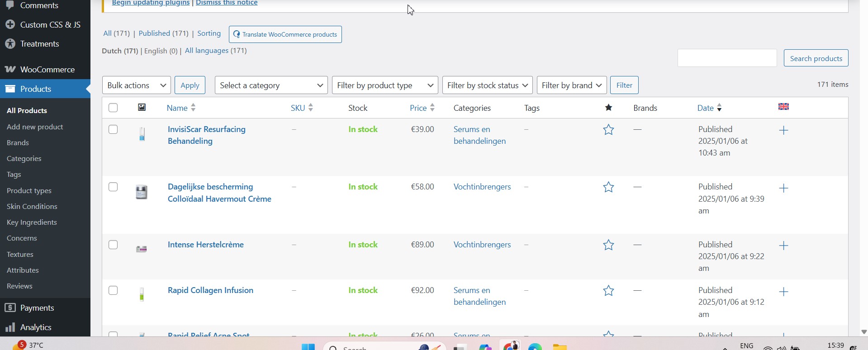Select the Dagelijkse bescherming product checkbox
The image size is (868, 350).
(113, 187)
